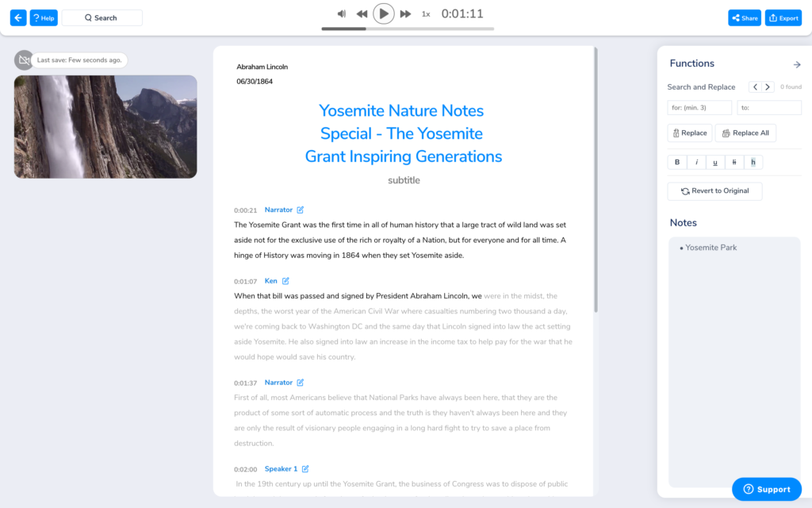Export the transcript
This screenshot has height=508, width=812.
click(783, 17)
